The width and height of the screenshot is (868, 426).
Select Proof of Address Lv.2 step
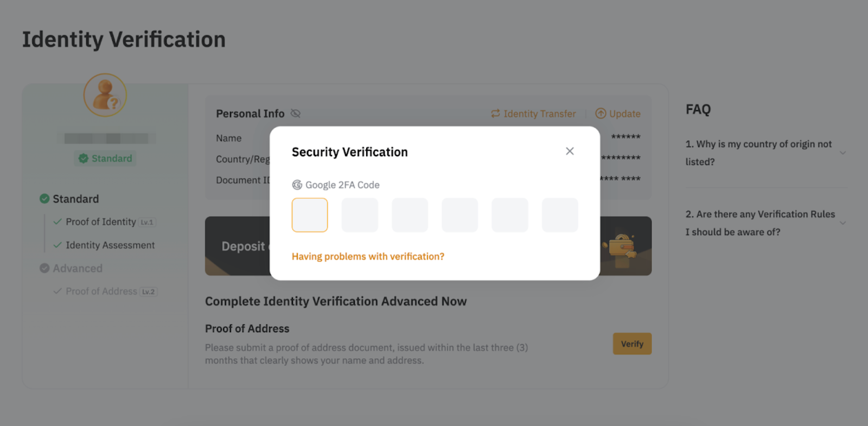[101, 291]
